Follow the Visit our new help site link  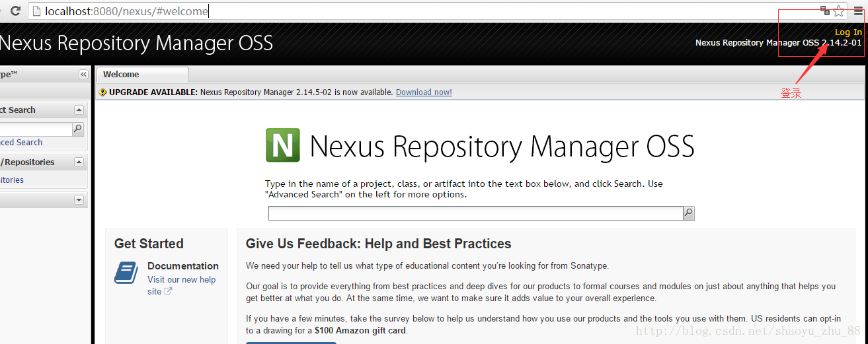181,285
